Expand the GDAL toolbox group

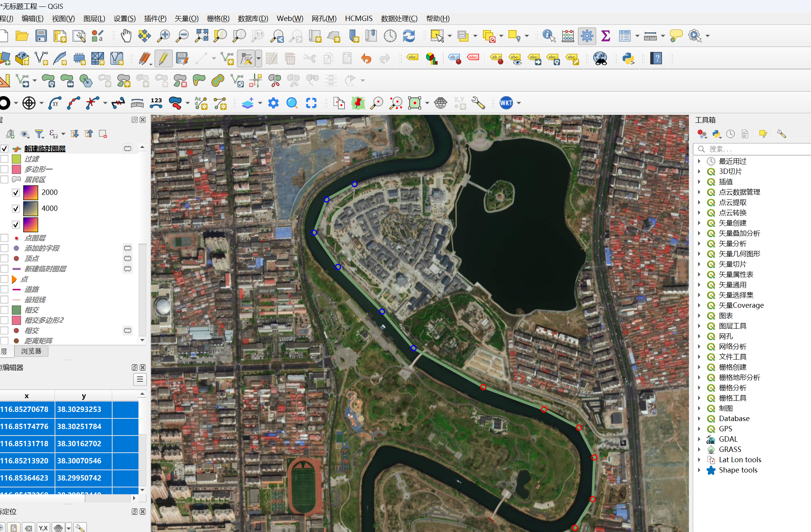click(x=699, y=439)
